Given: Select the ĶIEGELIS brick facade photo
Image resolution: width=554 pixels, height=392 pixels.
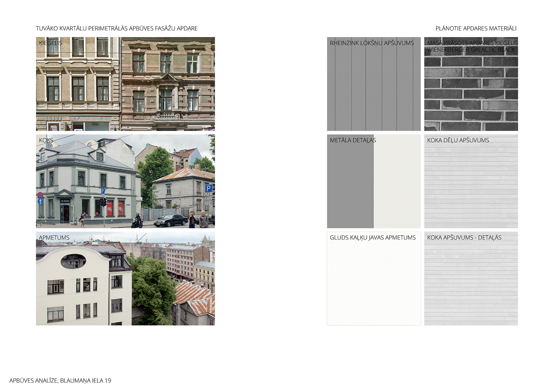Looking at the screenshot, I should point(125,84).
